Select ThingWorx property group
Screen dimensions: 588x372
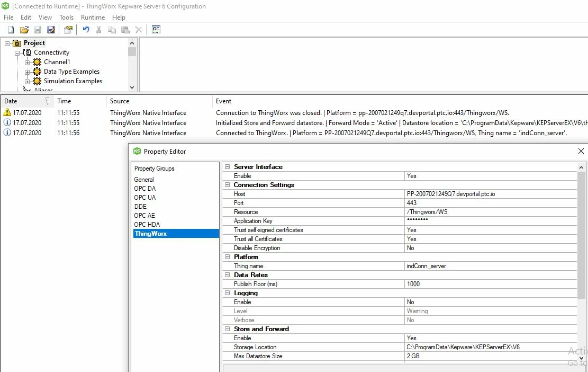[x=176, y=234]
